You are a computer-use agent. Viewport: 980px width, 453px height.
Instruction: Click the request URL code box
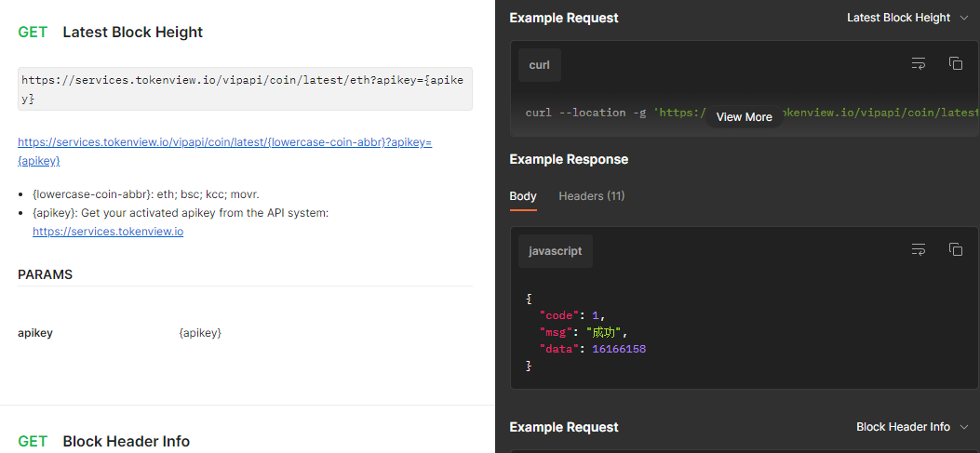tap(244, 88)
